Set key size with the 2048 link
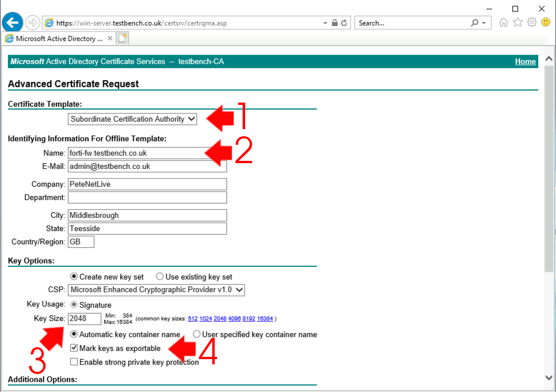556x392 pixels. coord(220,319)
